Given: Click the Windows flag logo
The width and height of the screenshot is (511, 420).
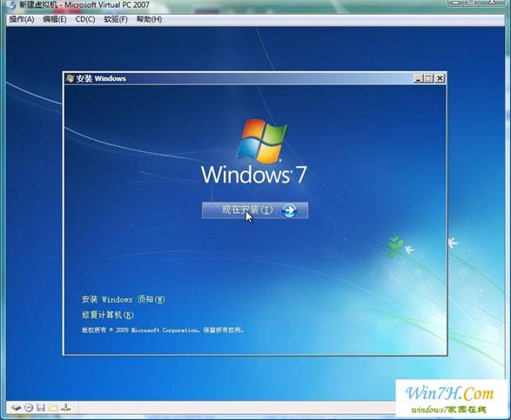Looking at the screenshot, I should 262,141.
